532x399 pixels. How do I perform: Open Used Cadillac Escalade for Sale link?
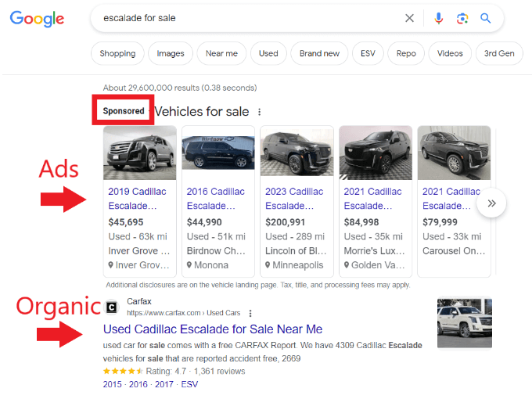(x=213, y=329)
